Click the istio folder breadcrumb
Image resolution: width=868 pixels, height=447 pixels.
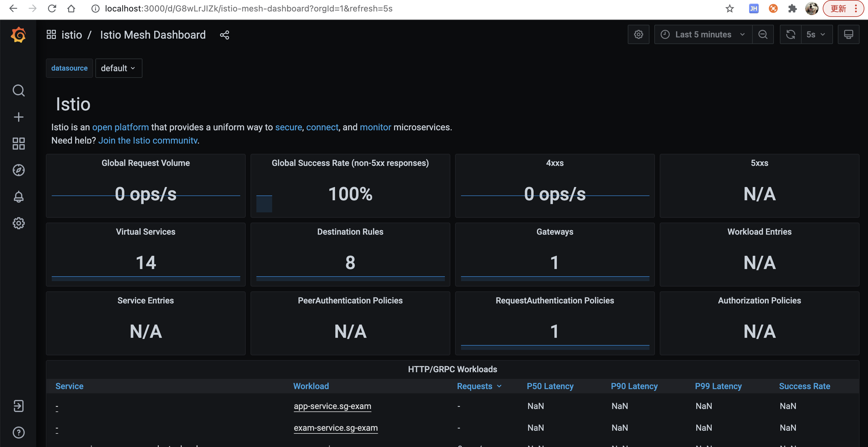point(72,35)
